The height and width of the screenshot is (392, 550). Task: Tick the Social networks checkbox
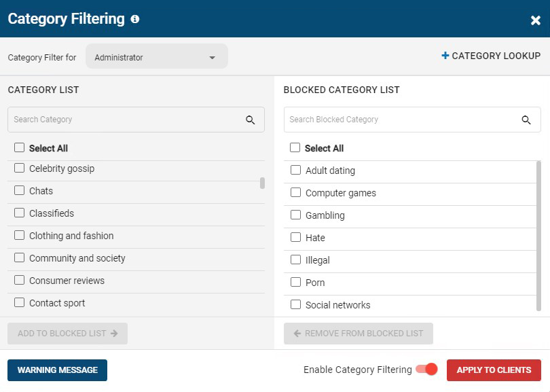click(x=295, y=305)
